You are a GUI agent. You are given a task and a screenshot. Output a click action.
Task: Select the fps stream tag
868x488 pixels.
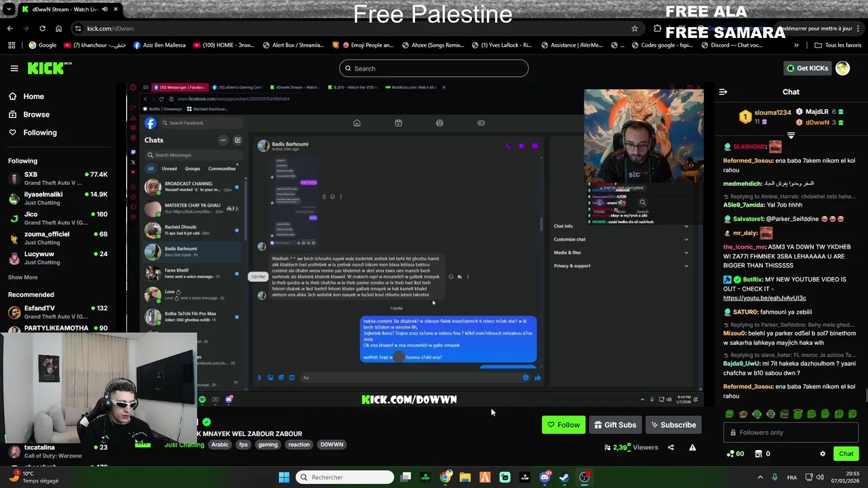tap(243, 445)
